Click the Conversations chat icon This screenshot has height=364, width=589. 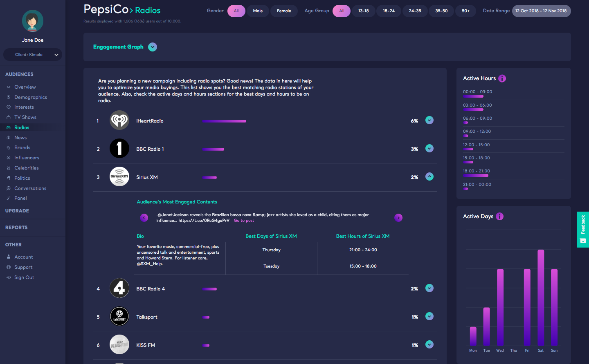click(9, 188)
